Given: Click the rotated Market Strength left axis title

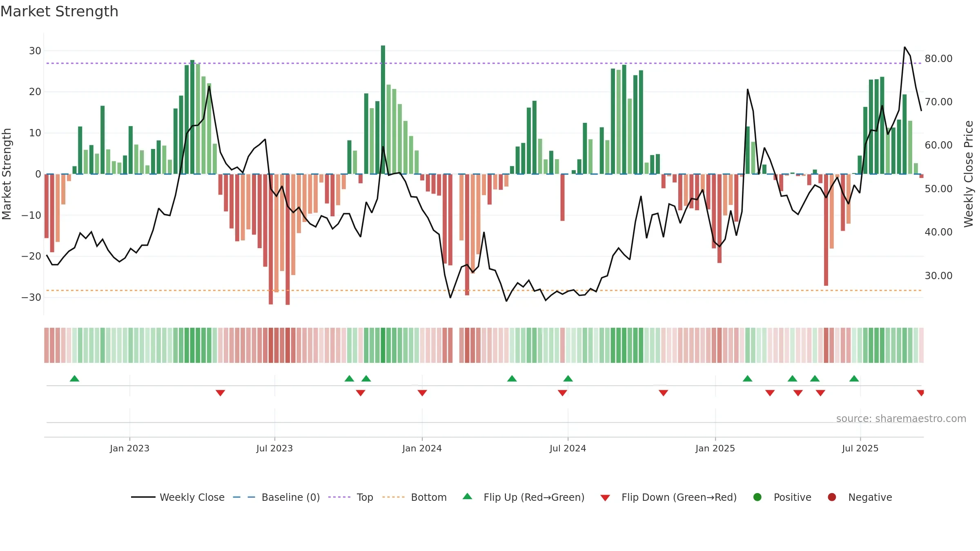Looking at the screenshot, I should click(7, 174).
